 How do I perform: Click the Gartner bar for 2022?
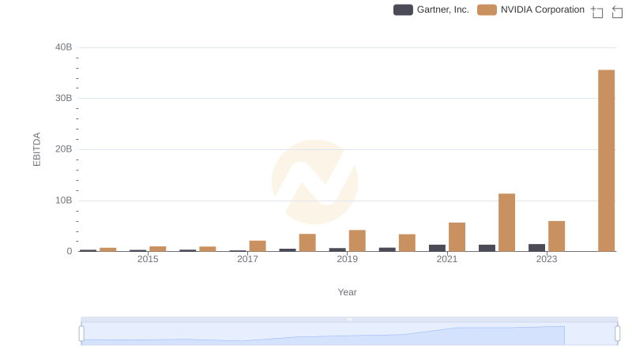pyautogui.click(x=487, y=248)
